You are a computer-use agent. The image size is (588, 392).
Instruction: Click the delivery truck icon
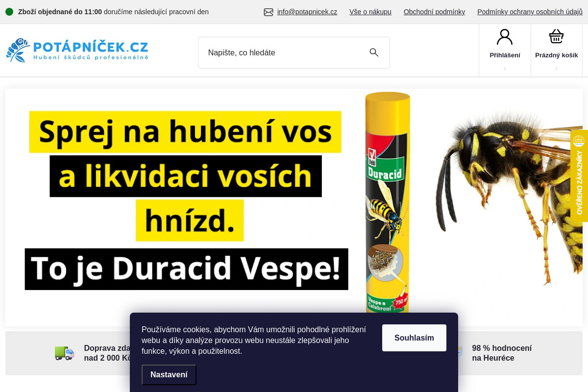(x=64, y=353)
